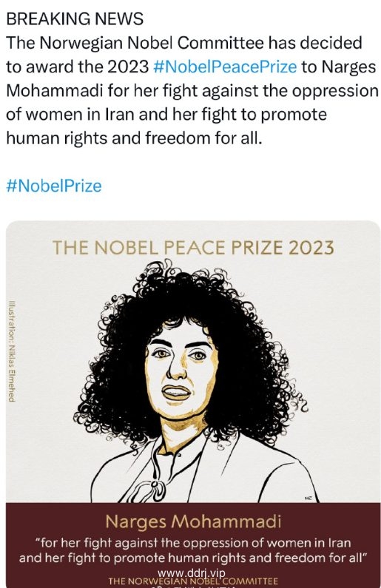Screen dimensions: 381x588
Task: Click the face of the portrait illustration
Action: (x=181, y=371)
